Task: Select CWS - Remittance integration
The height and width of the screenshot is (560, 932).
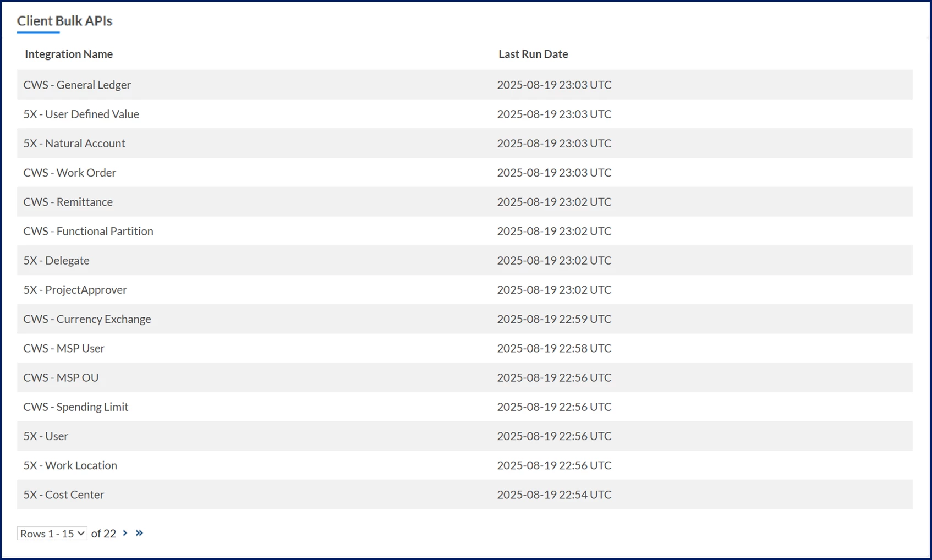Action: 68,202
